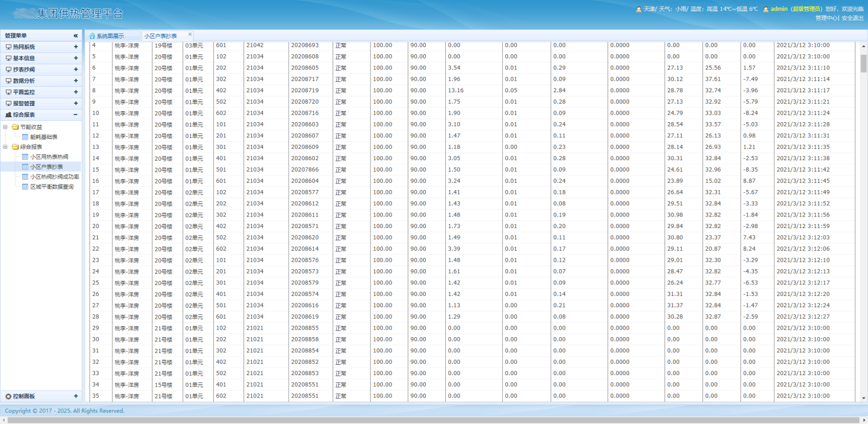Open 小区用热表热阀 report
Screen dimensions: 868x424
(49, 157)
